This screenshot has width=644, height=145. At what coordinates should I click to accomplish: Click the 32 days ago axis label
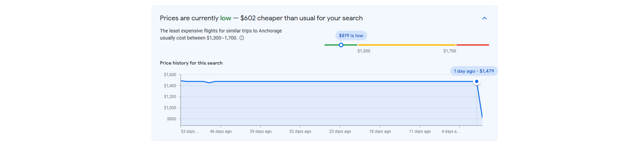coord(300,131)
